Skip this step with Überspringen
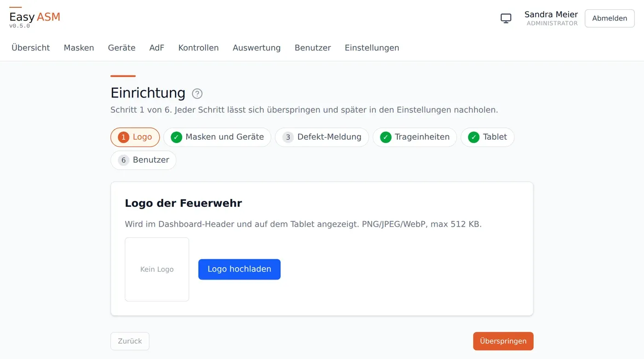This screenshot has width=644, height=359. click(503, 341)
